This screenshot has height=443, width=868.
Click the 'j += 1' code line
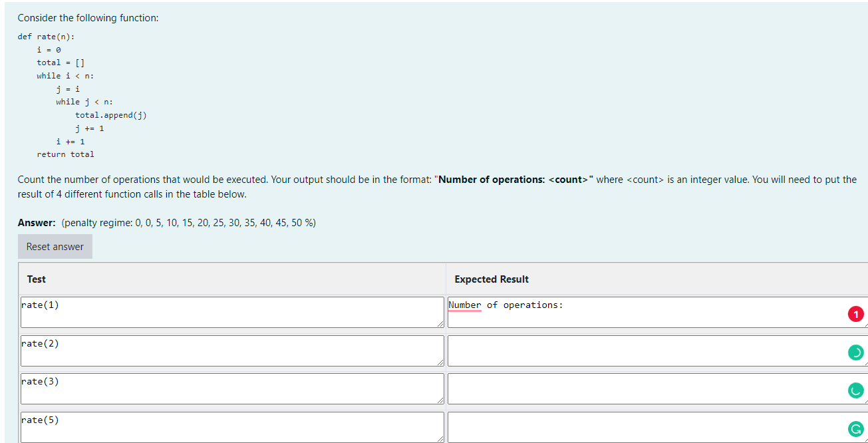(x=89, y=128)
